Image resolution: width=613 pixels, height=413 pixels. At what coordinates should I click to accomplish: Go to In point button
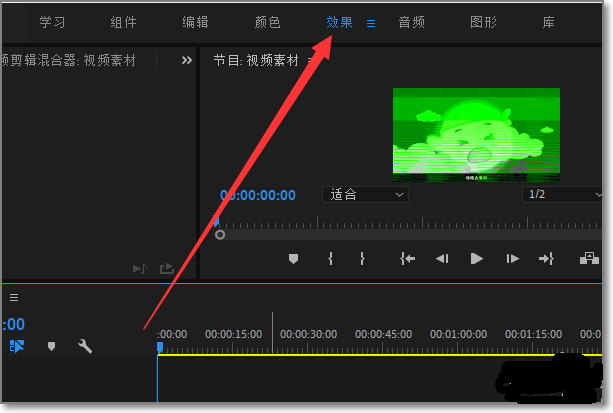[x=407, y=259]
